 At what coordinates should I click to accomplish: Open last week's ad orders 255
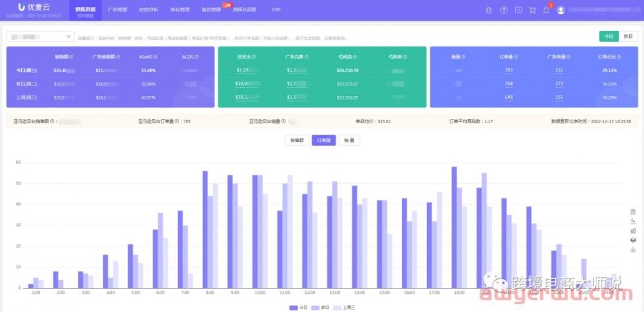(x=559, y=97)
